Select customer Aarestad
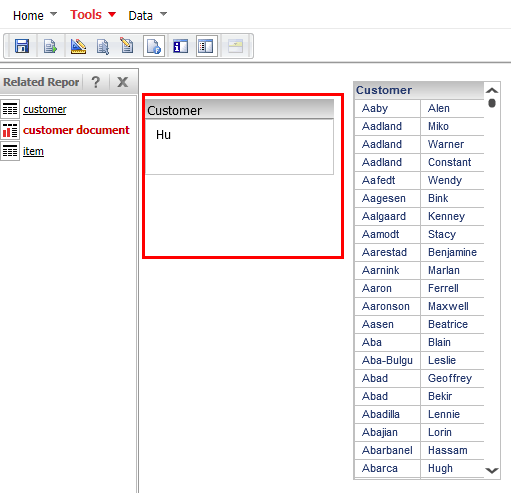Screen dimensions: 511x493 384,252
